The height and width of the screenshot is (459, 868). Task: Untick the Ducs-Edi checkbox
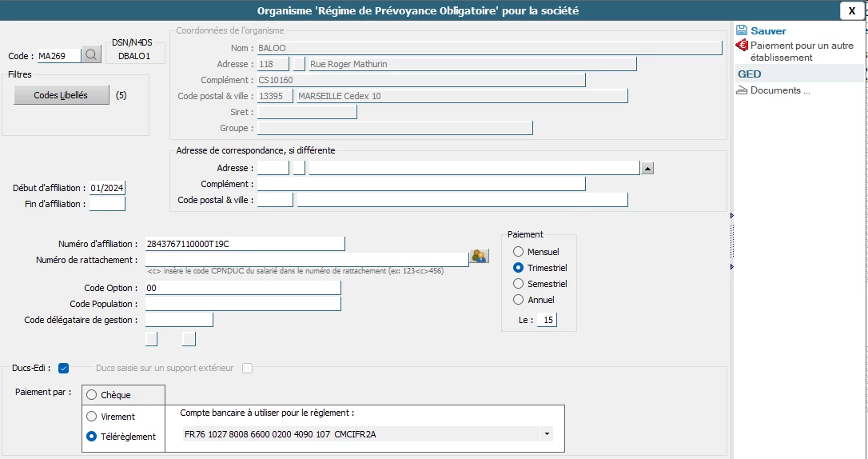[64, 368]
